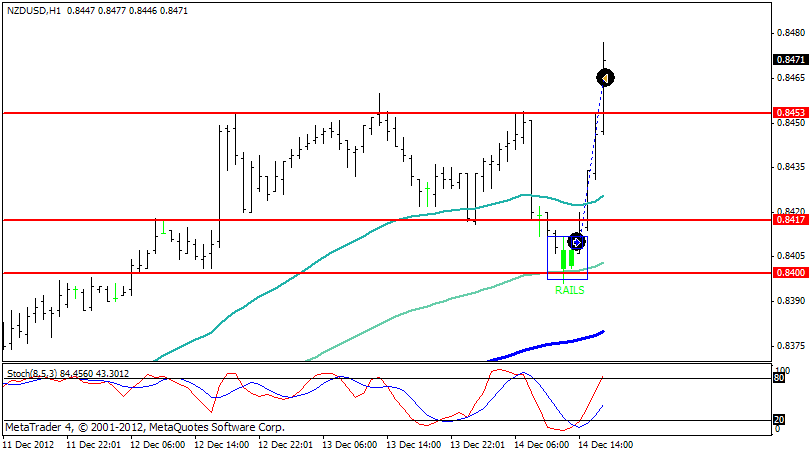This screenshot has width=809, height=452.
Task: Click the 0.8435 price scale value
Action: pos(791,167)
